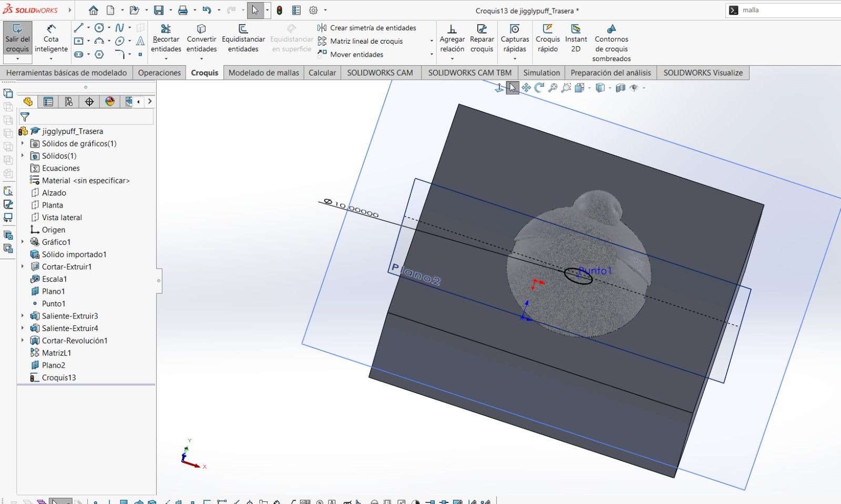Expand the Cortar-Revolución1 feature

point(23,341)
